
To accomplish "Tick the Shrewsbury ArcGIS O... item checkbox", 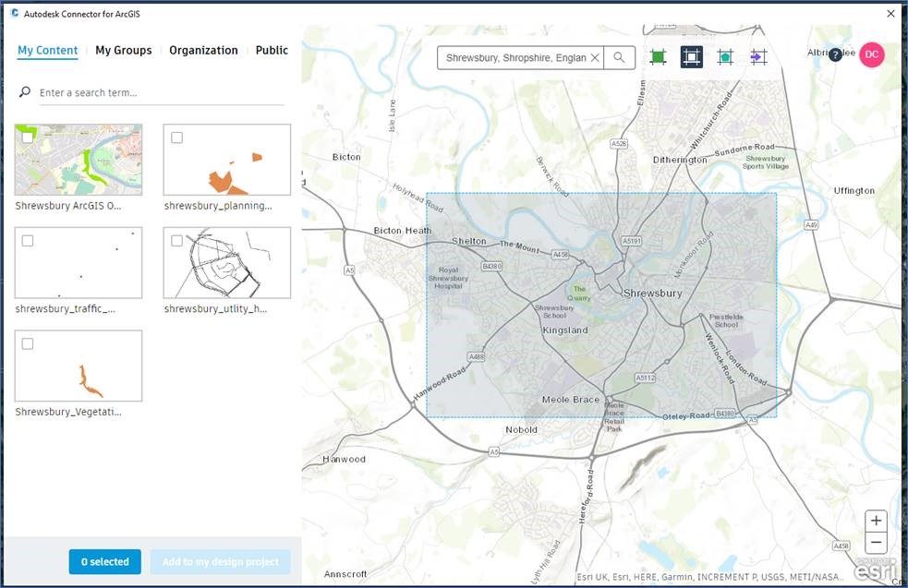I will [x=27, y=138].
